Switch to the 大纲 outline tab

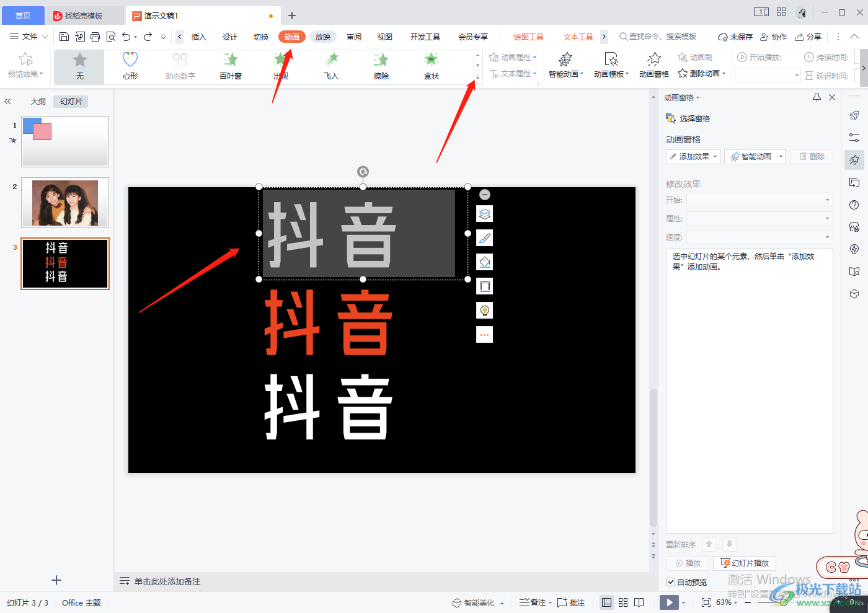coord(38,101)
